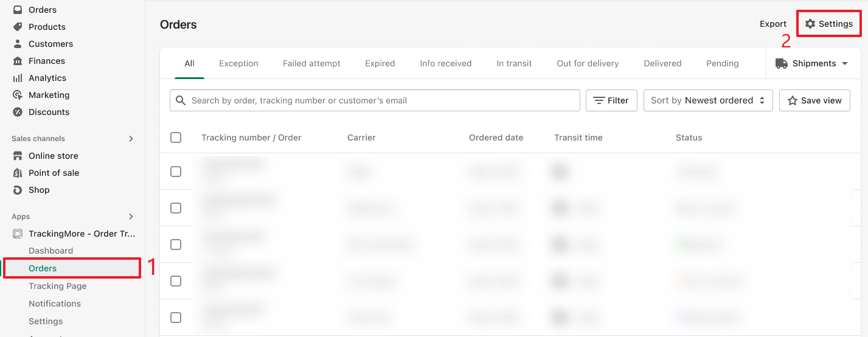Image resolution: width=868 pixels, height=337 pixels.
Task: Check the third order row checkbox
Action: point(176,245)
